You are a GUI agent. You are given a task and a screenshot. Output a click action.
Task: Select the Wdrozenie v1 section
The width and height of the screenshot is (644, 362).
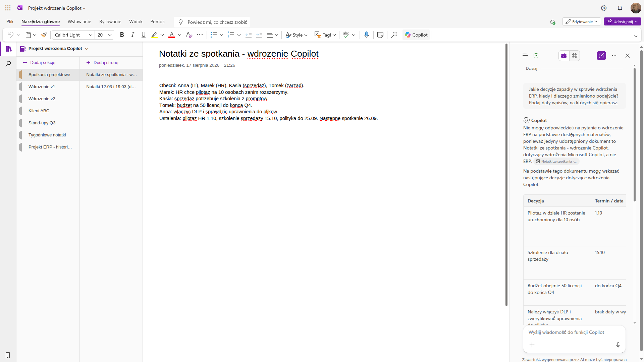pos(48,87)
